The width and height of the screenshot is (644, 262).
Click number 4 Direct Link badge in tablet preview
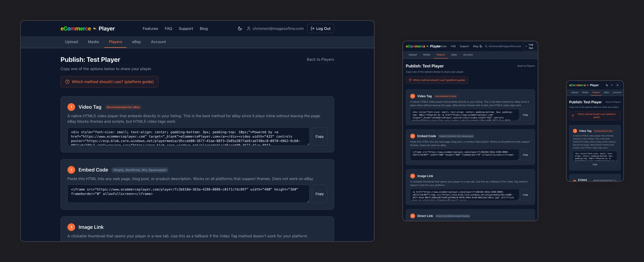[413, 216]
